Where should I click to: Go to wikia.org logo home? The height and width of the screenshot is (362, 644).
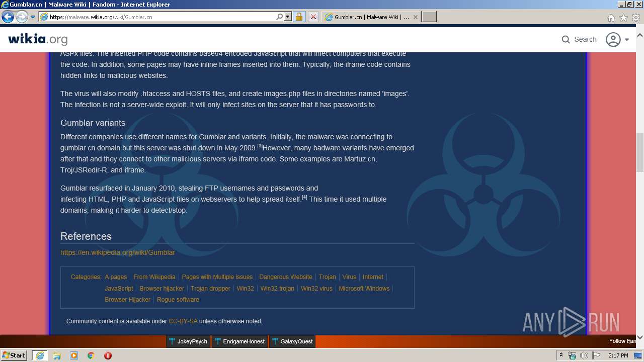click(x=38, y=39)
